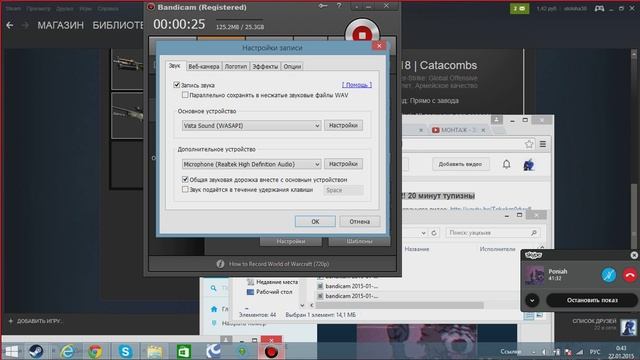Image resolution: width=640 pixels, height=360 pixels.
Task: Click the How to Record World of Warcraft link
Action: click(x=279, y=264)
